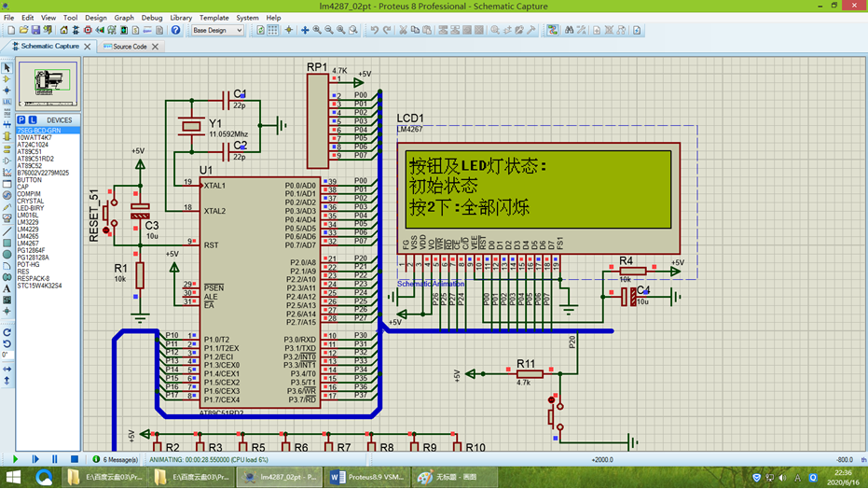Rotate clockwise with the rotation icon
This screenshot has height=489, width=868.
[7, 333]
